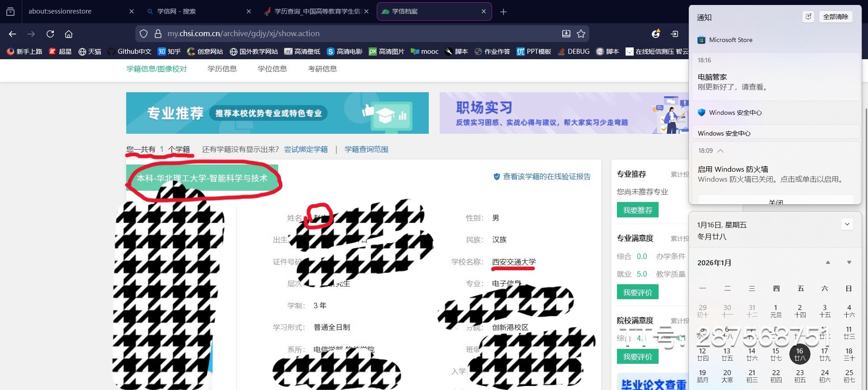
Task: Click the green 我要推荐 button
Action: (637, 210)
